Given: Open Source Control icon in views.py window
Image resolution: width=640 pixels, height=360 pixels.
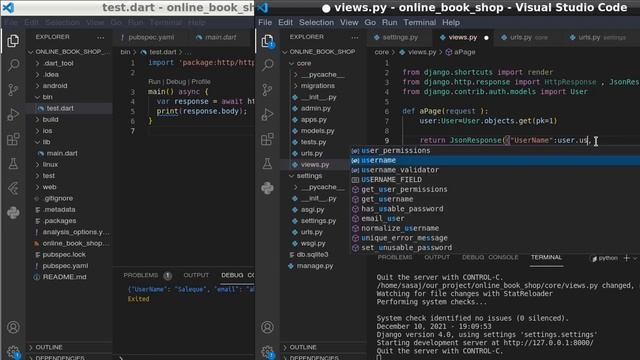Looking at the screenshot, I should 267,89.
